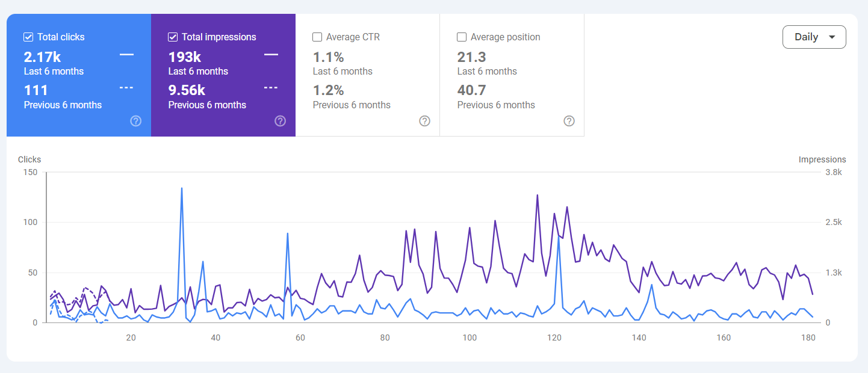Viewport: 868px width, 373px height.
Task: Open the Average CTR help question mark
Action: click(425, 121)
